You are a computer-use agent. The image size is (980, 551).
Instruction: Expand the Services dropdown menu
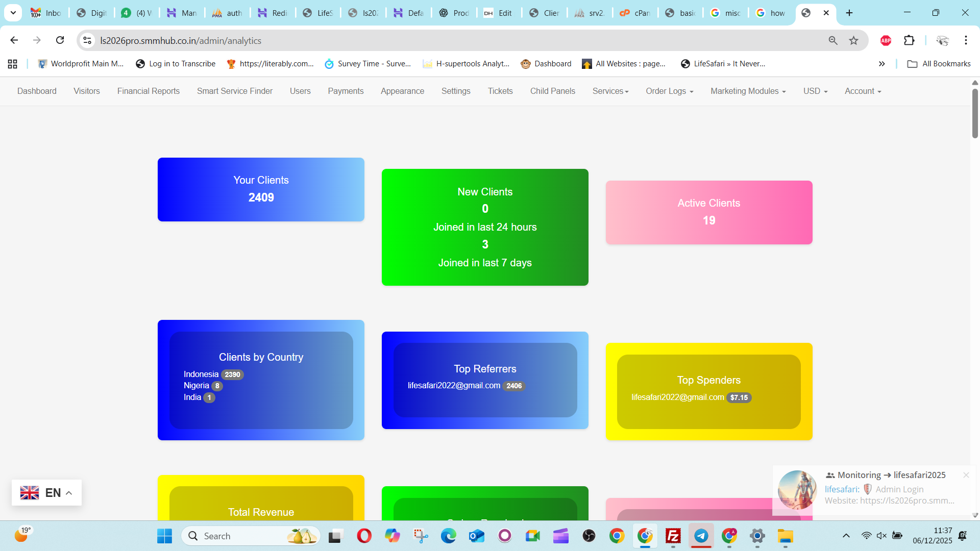(610, 91)
